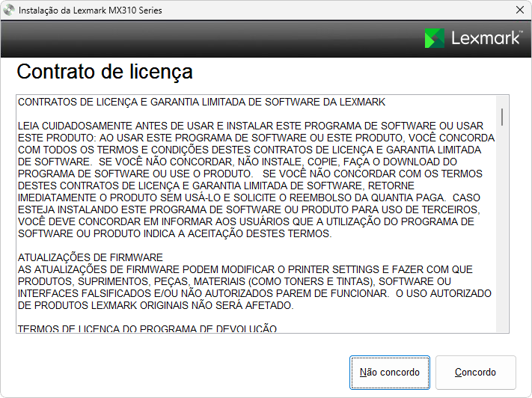Close the Lexmark installer window
Screen dimensions: 532x398
(x=520, y=10)
